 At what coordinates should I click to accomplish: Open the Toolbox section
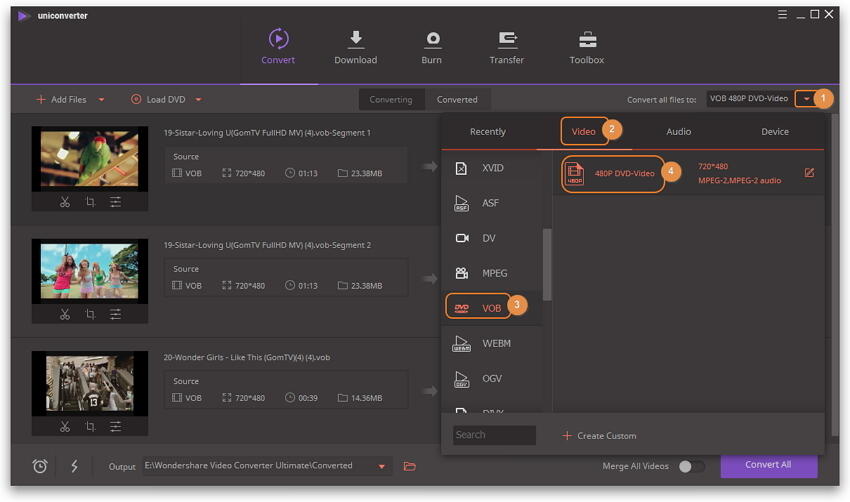click(587, 47)
